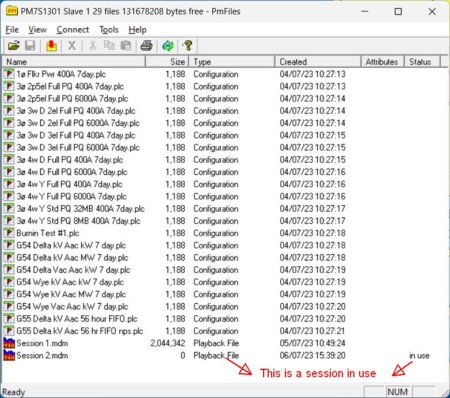Select file G54 Wye kV Aac kW 7 day.plc
This screenshot has width=450, height=398.
coord(70,282)
